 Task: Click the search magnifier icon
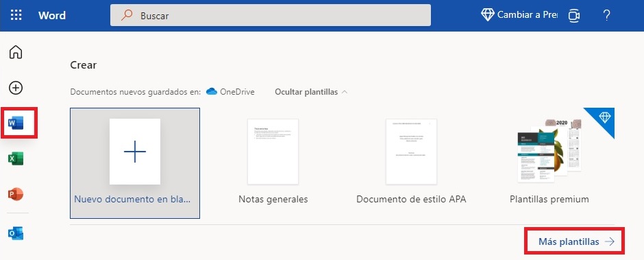click(127, 15)
